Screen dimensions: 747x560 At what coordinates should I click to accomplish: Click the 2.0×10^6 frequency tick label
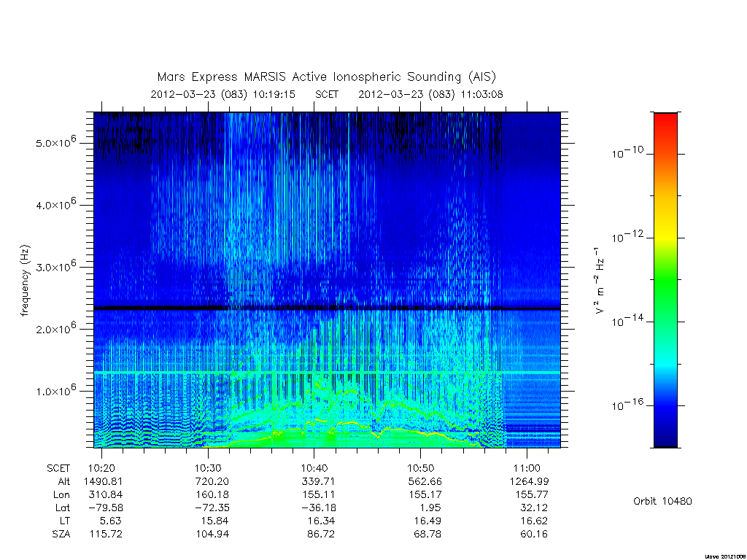coord(56,328)
